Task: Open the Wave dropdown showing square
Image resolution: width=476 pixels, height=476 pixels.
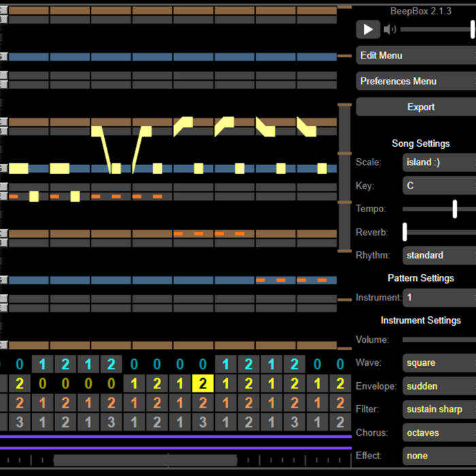Action: click(439, 363)
